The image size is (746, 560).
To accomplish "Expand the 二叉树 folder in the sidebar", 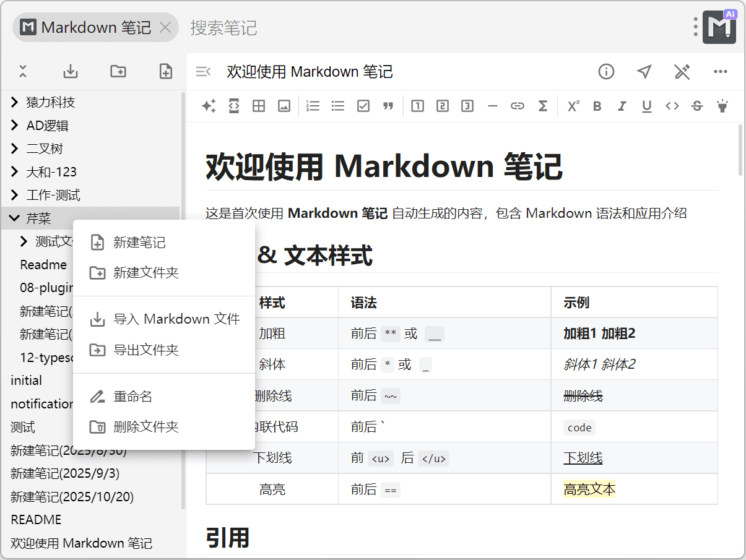I will (x=15, y=149).
